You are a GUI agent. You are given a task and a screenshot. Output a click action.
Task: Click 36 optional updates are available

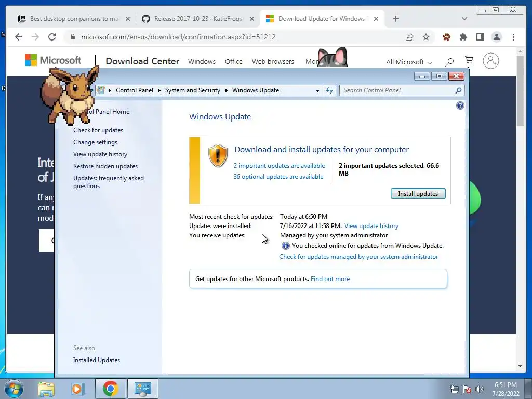278,177
